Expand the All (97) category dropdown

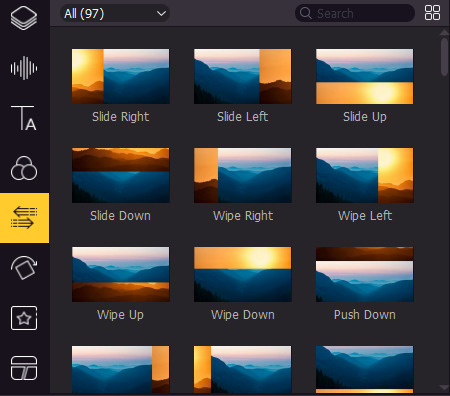click(x=115, y=14)
